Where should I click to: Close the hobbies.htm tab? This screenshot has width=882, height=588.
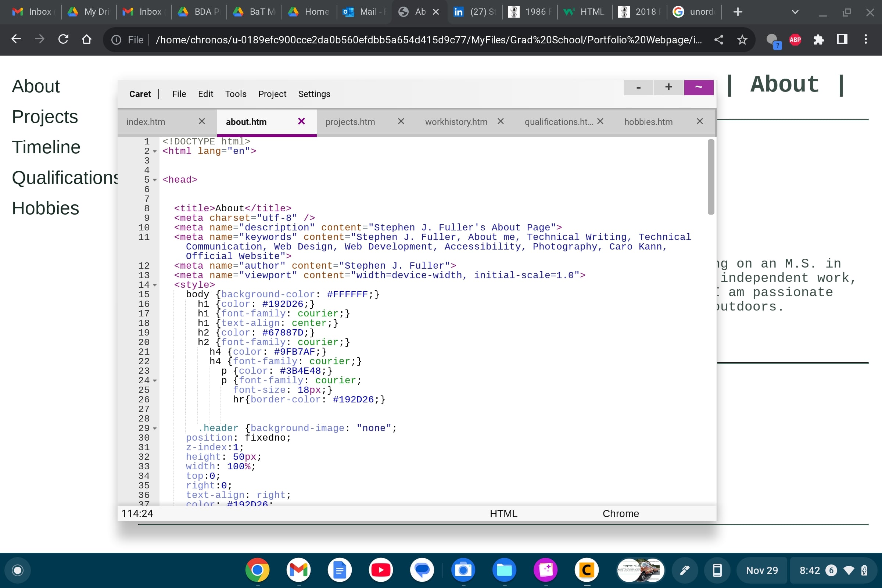pyautogui.click(x=699, y=121)
